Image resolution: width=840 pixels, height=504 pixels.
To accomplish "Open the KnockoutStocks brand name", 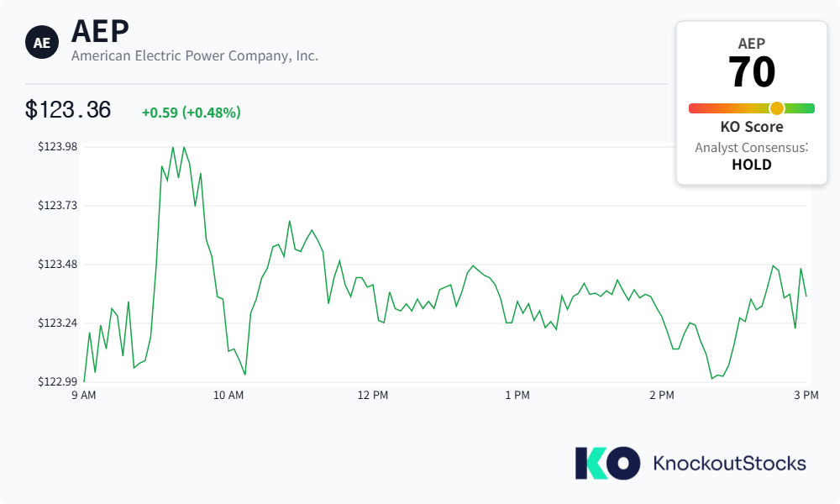I will [730, 464].
